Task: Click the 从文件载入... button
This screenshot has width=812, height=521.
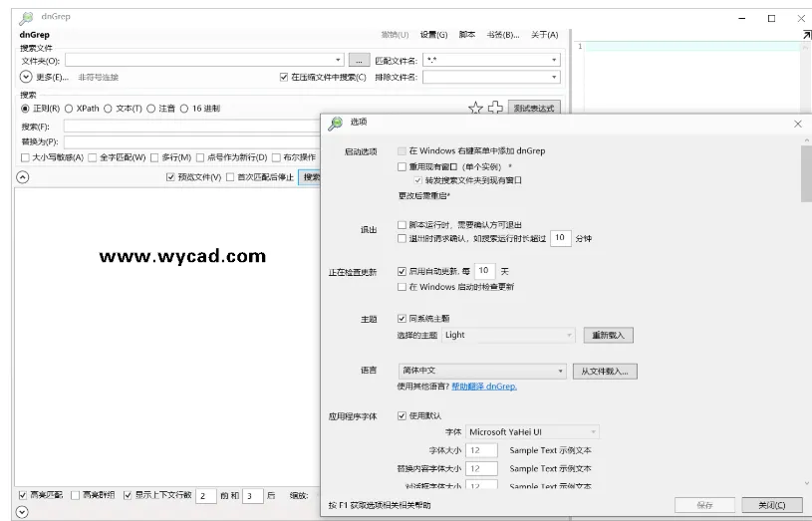Action: (605, 372)
